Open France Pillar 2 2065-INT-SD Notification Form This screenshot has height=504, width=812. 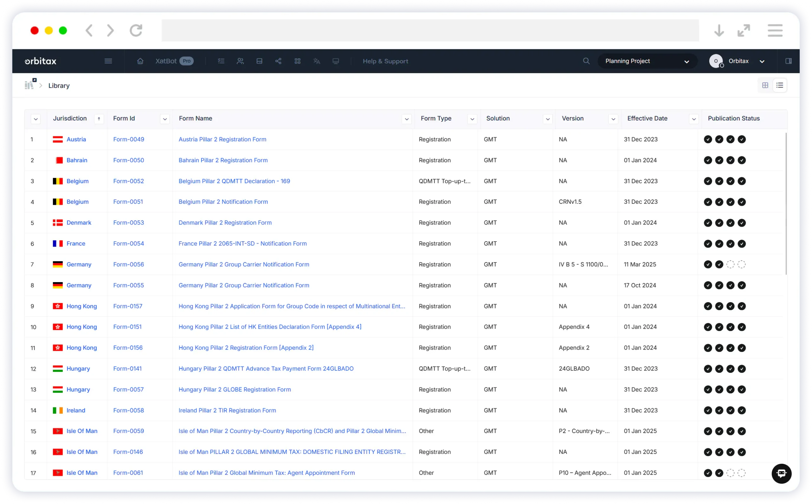pos(242,244)
